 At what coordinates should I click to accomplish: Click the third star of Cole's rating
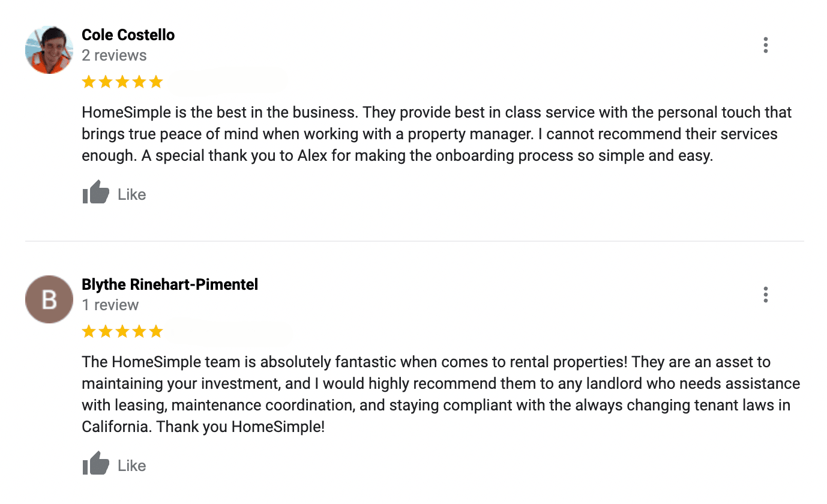pyautogui.click(x=122, y=82)
